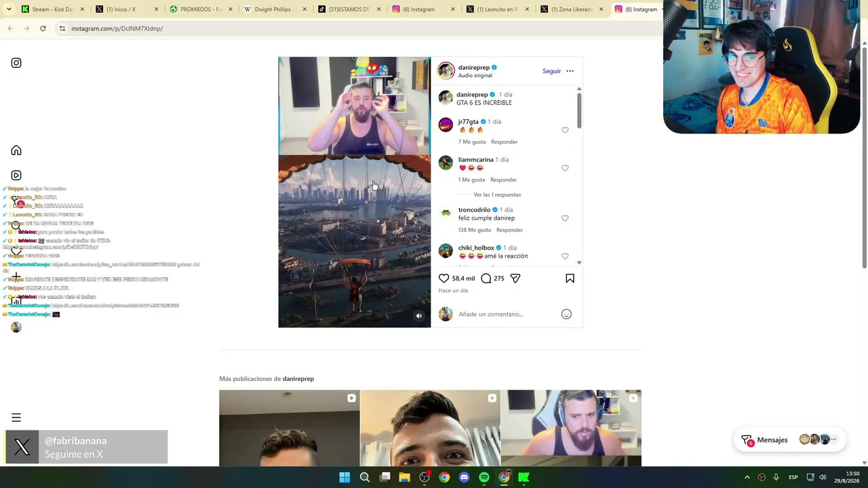868x488 pixels.
Task: Open OBS Studio from the taskbar
Action: 425,477
